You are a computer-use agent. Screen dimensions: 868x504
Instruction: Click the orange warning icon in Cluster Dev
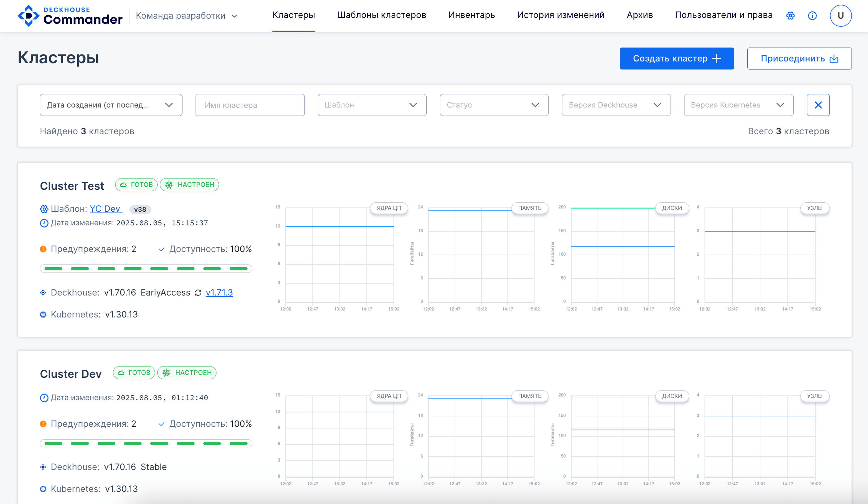43,424
